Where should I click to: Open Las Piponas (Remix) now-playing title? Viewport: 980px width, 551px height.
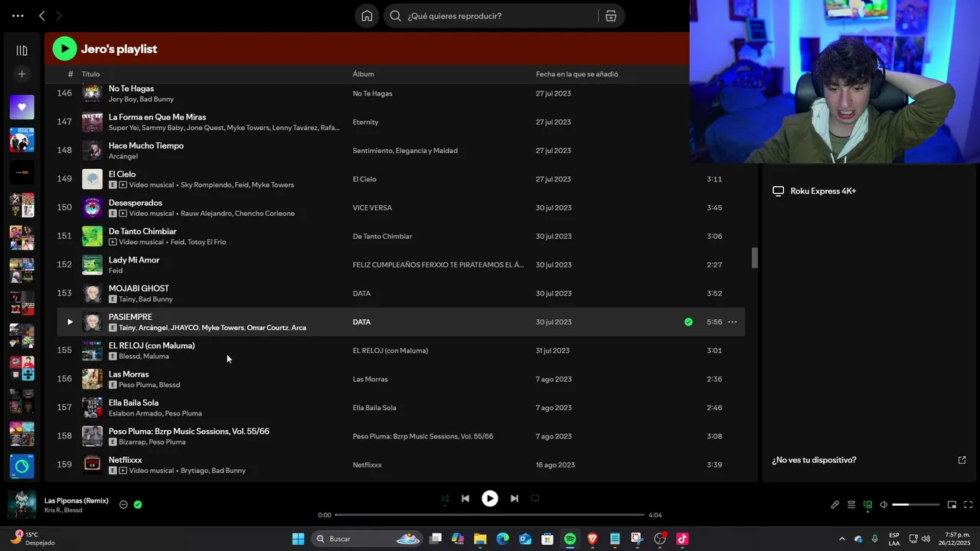click(x=77, y=500)
